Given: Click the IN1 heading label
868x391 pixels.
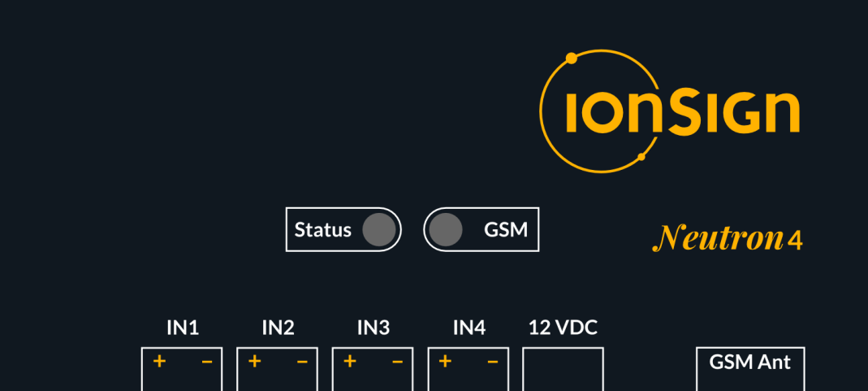Looking at the screenshot, I should [183, 328].
